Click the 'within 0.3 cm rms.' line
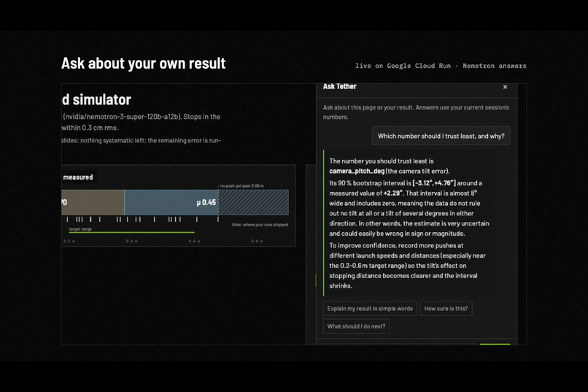This screenshot has width=588, height=392. (x=90, y=128)
